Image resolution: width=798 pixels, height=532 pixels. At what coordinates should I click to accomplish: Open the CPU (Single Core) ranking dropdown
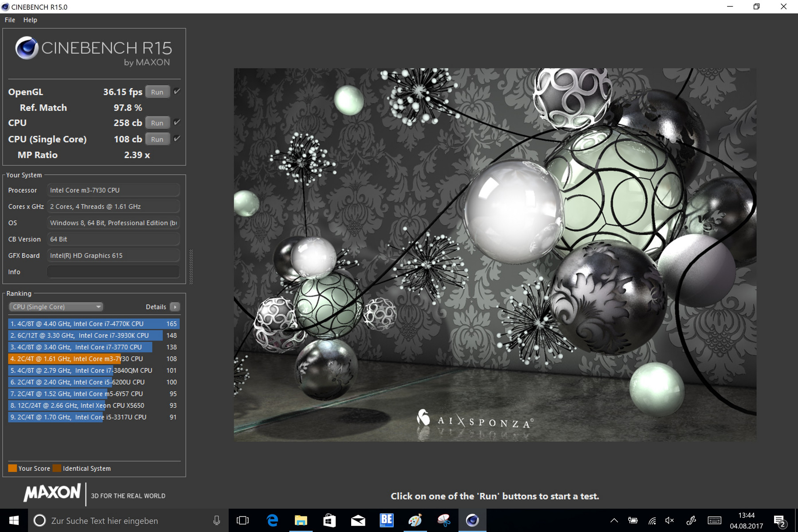56,307
